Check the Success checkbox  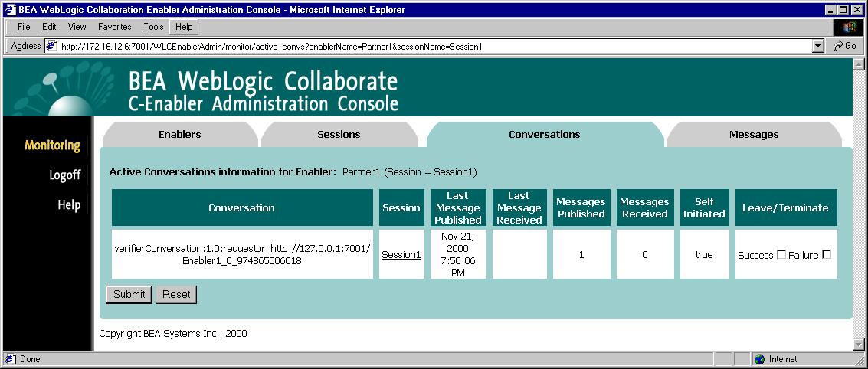[x=781, y=254]
